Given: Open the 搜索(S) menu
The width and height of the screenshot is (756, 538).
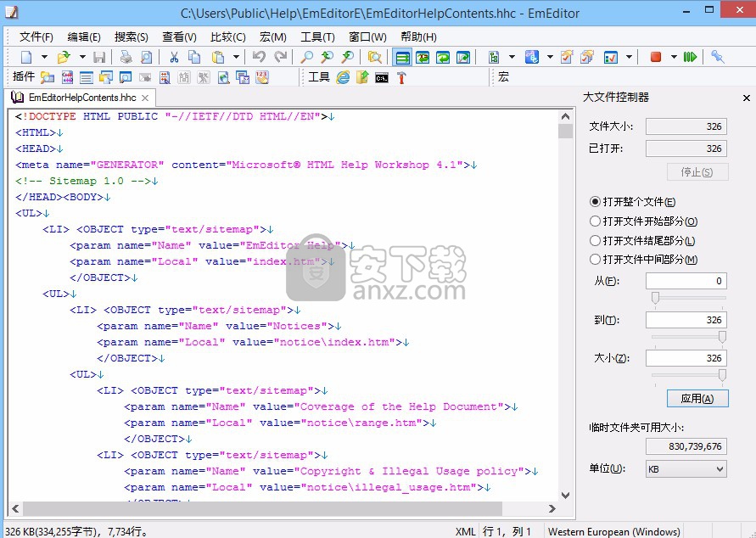Looking at the screenshot, I should [132, 37].
